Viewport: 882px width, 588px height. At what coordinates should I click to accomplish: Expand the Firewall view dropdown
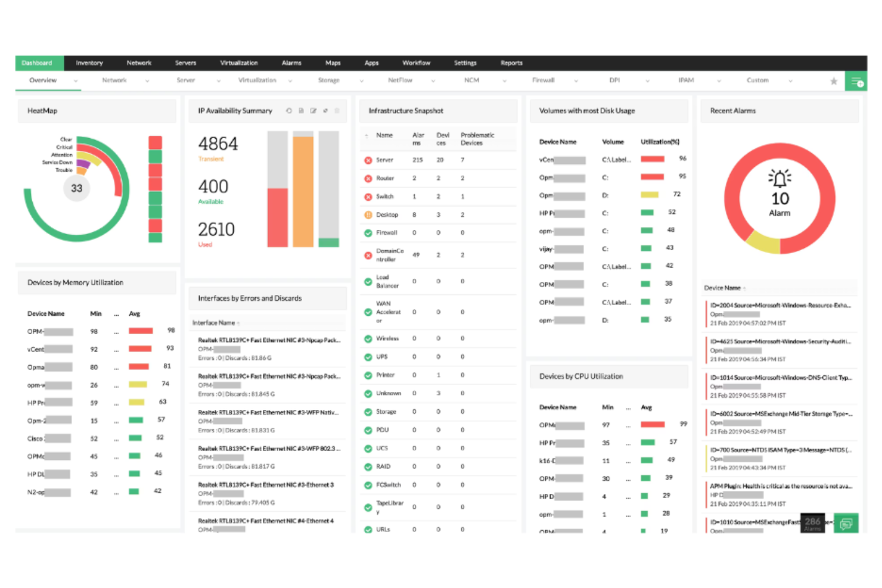(x=576, y=80)
